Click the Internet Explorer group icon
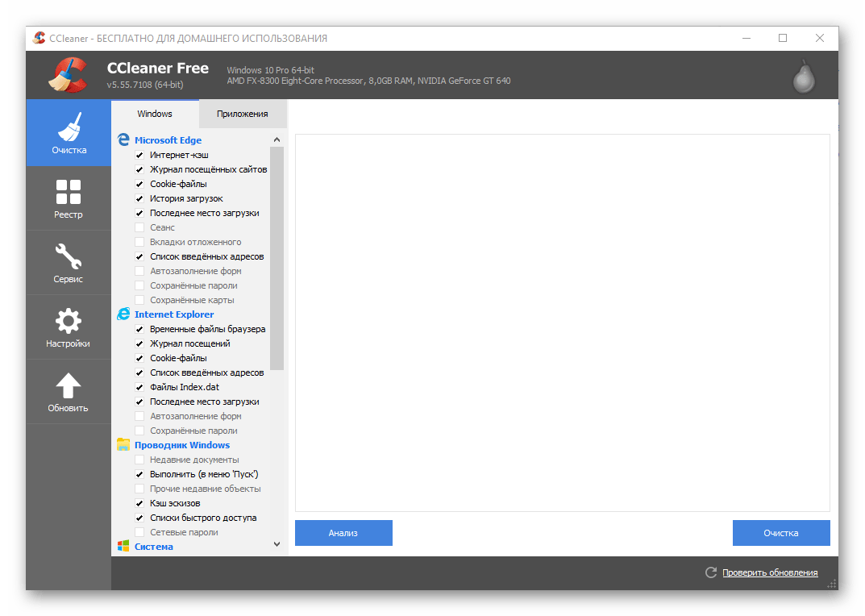This screenshot has height=616, width=865. (x=123, y=314)
